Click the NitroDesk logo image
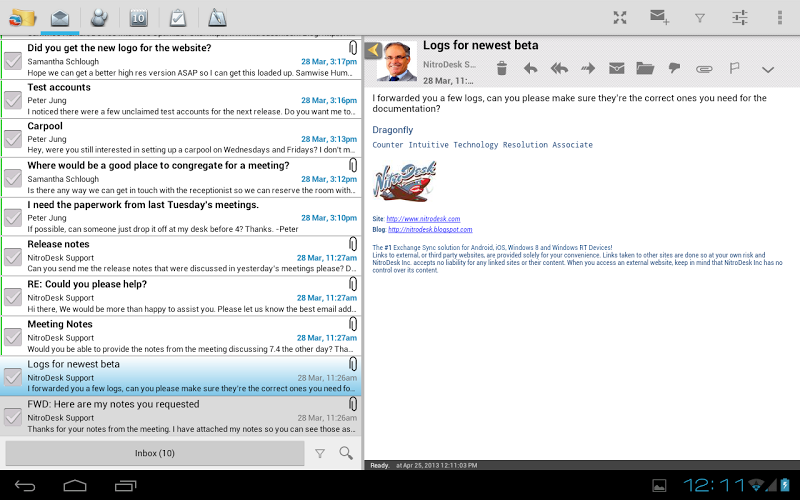Viewport: 800px width, 500px height. pos(405,182)
